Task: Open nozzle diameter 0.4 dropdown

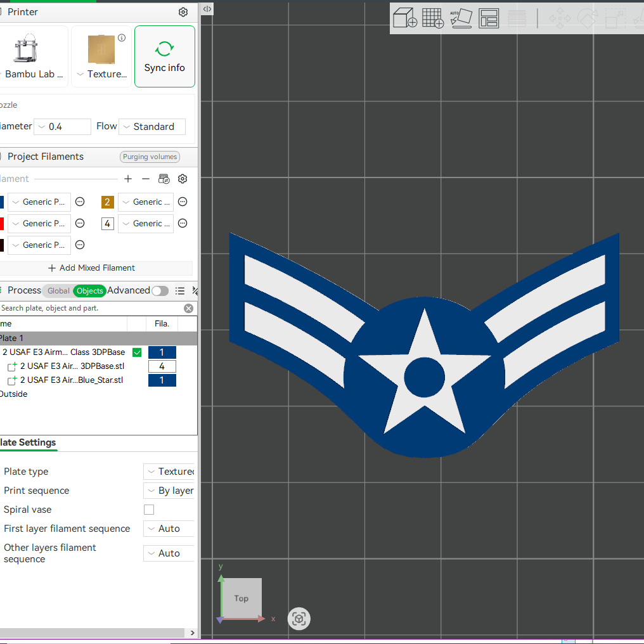Action: pyautogui.click(x=62, y=127)
